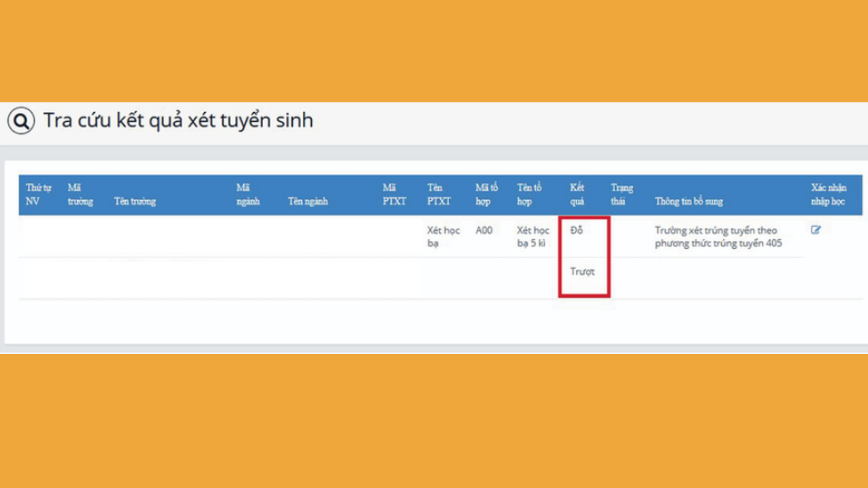This screenshot has height=488, width=868.
Task: Select the 'Thứ tự NV' column header
Action: [x=39, y=194]
